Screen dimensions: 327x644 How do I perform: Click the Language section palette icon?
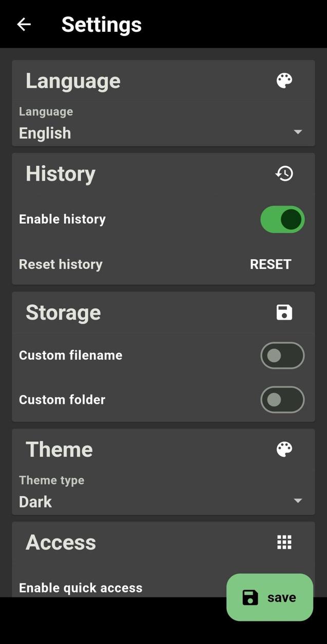point(284,80)
